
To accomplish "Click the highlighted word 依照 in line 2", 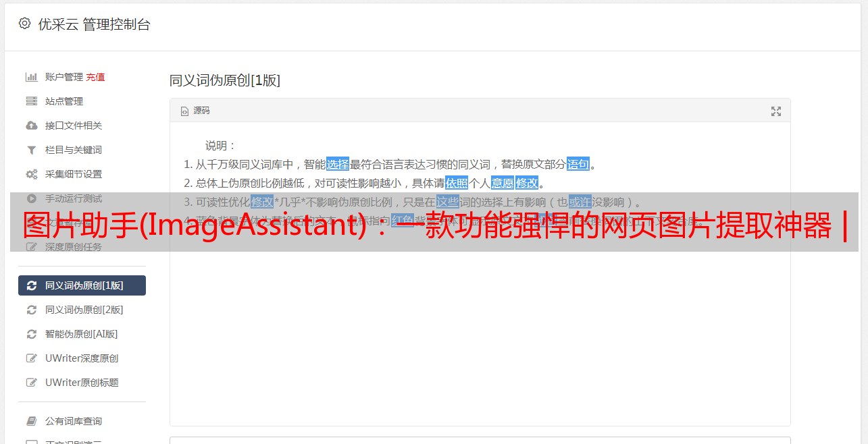I will [x=457, y=183].
